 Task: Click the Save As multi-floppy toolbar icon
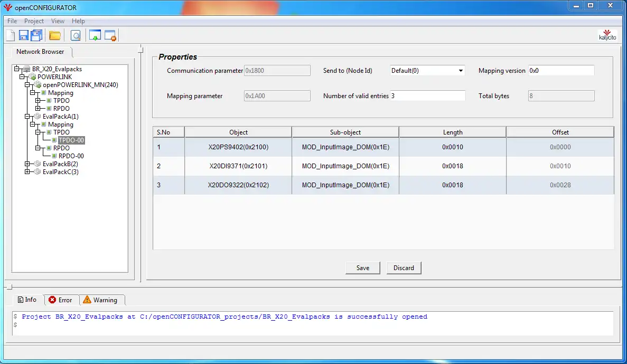(x=36, y=35)
